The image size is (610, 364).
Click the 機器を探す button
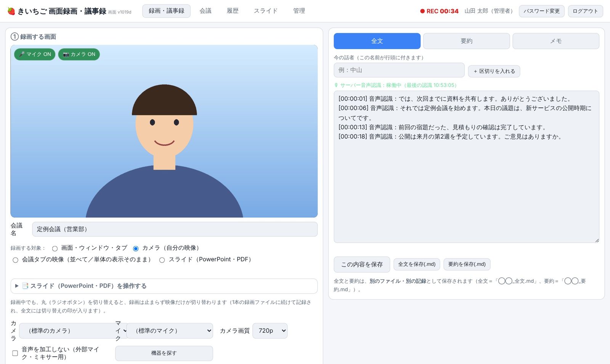pos(164,353)
